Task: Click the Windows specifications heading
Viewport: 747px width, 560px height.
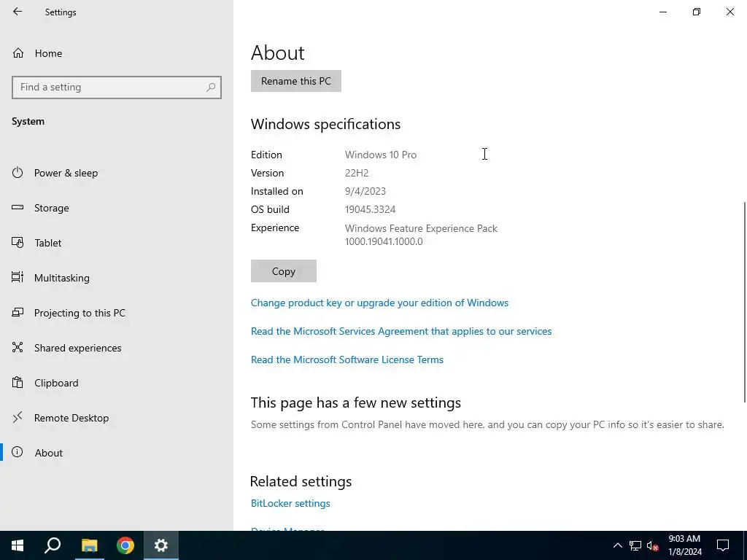Action: (326, 124)
